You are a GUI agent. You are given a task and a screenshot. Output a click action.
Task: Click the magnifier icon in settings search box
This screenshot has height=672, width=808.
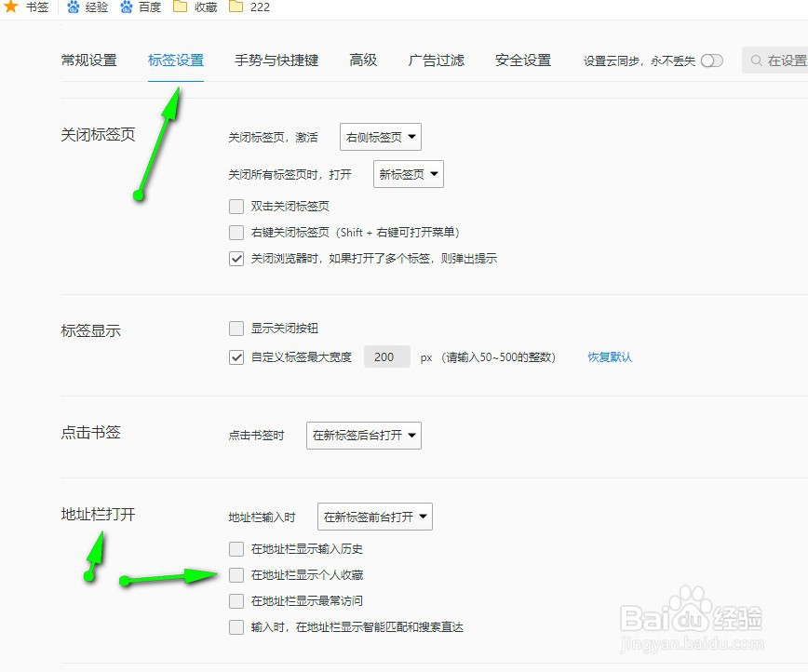tap(757, 60)
